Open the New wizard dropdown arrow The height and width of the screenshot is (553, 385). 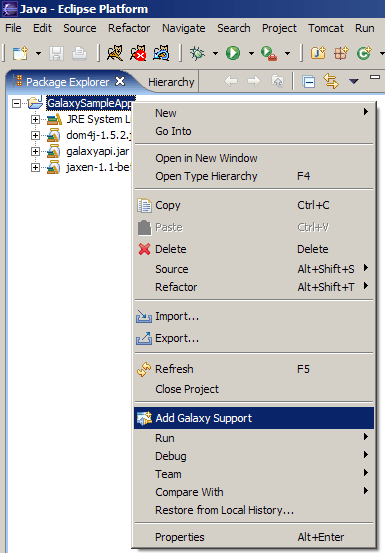coord(38,54)
